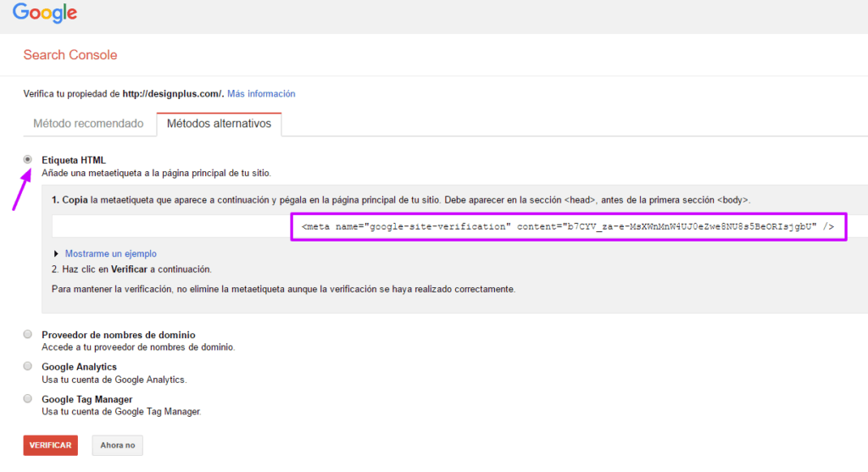The width and height of the screenshot is (868, 472).
Task: Select the Google Analytics radio button
Action: point(28,366)
